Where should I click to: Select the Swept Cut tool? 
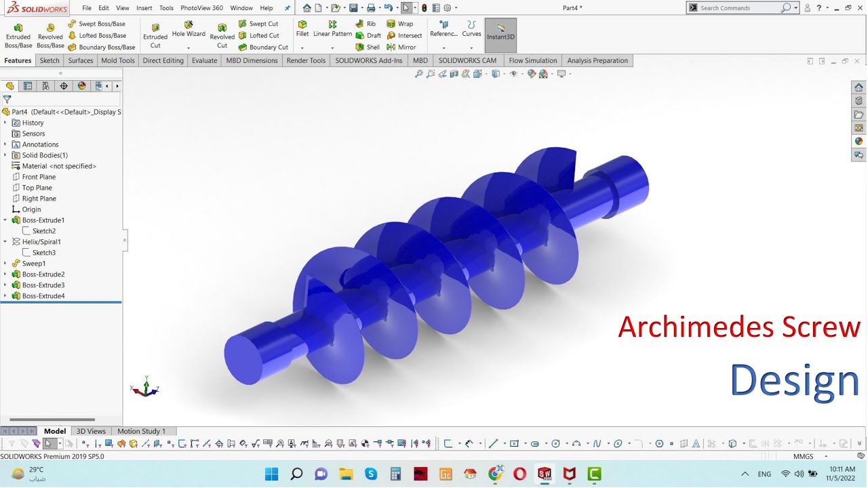click(258, 24)
